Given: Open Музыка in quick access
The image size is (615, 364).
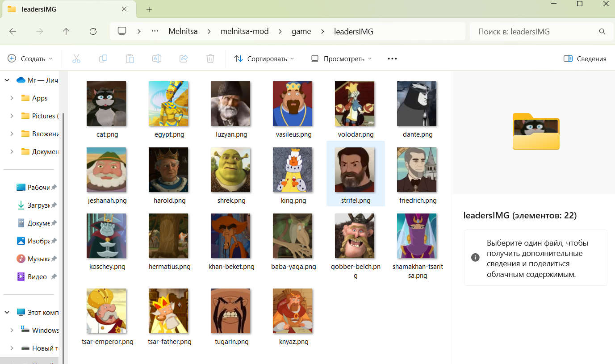Looking at the screenshot, I should [36, 259].
